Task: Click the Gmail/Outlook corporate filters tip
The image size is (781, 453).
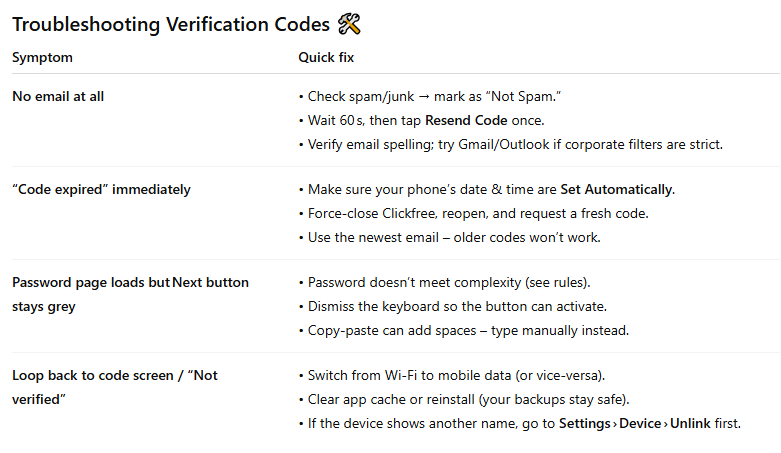Action: (511, 145)
